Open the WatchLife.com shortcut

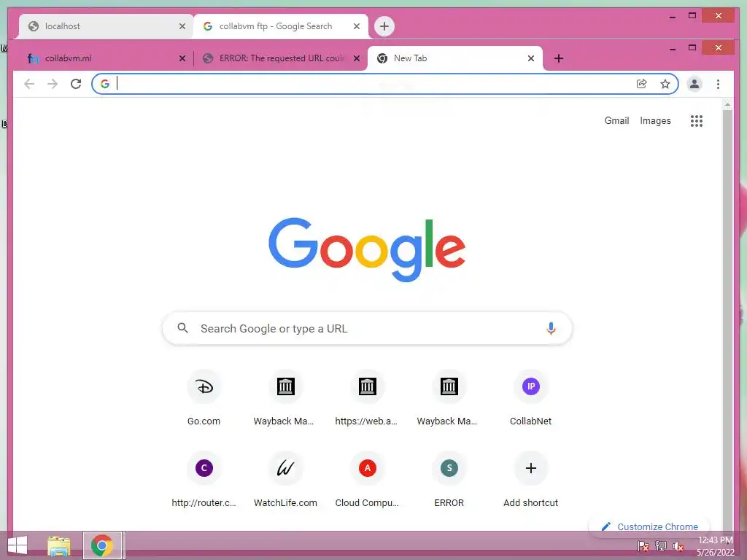pos(285,481)
